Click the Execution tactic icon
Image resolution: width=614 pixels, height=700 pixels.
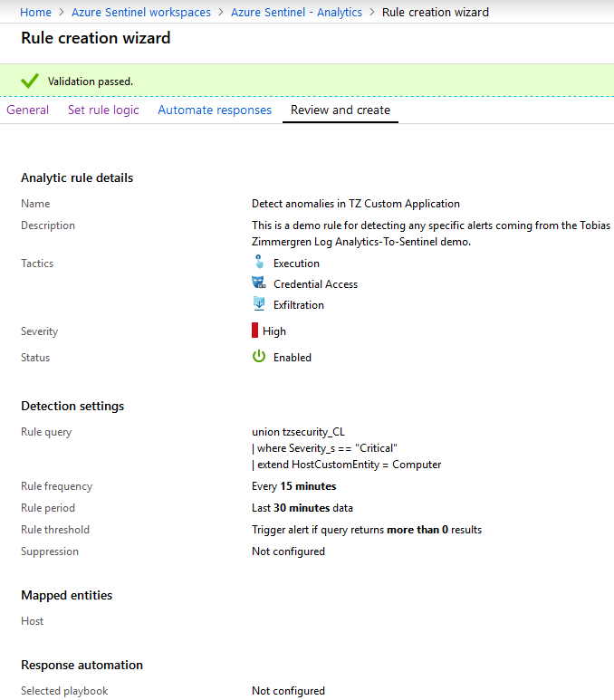(259, 263)
